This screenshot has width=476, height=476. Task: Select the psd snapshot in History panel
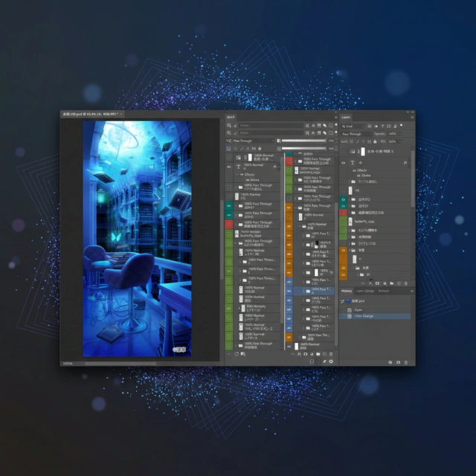tap(375, 301)
